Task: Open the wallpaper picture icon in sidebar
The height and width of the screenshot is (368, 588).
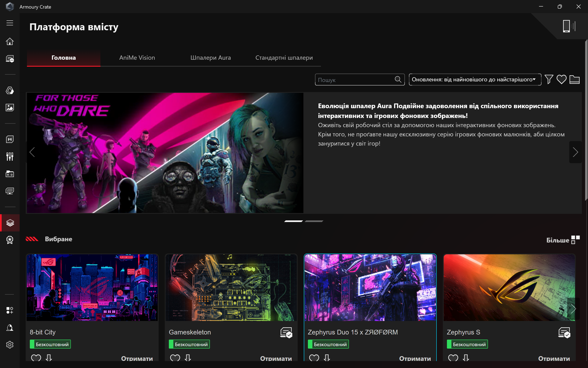Action: tap(10, 108)
